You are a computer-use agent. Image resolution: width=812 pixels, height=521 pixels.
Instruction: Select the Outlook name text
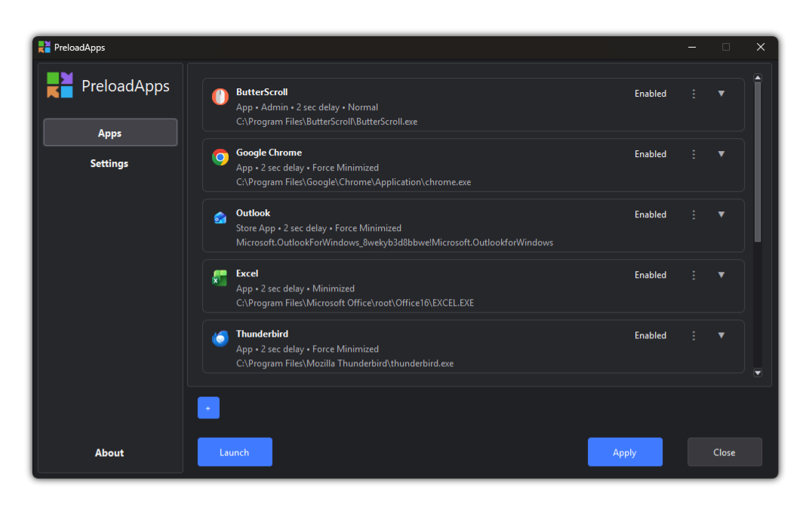coord(254,214)
